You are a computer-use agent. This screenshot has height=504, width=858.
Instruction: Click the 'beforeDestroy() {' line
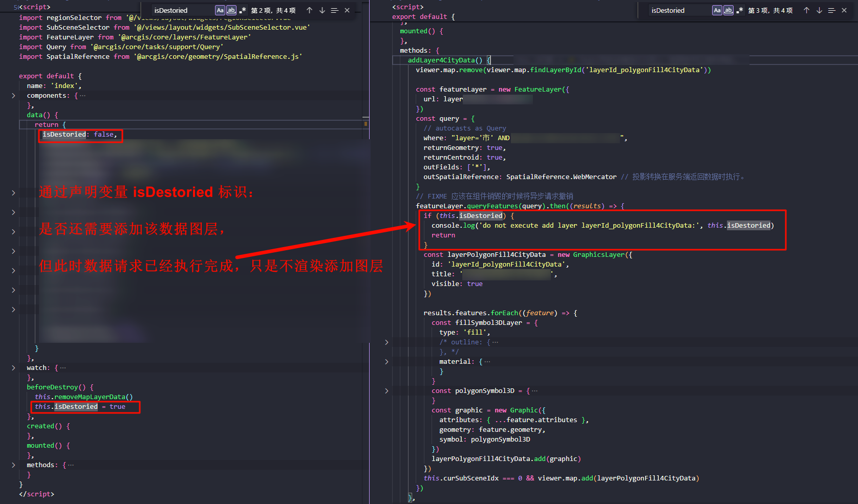[x=60, y=387]
